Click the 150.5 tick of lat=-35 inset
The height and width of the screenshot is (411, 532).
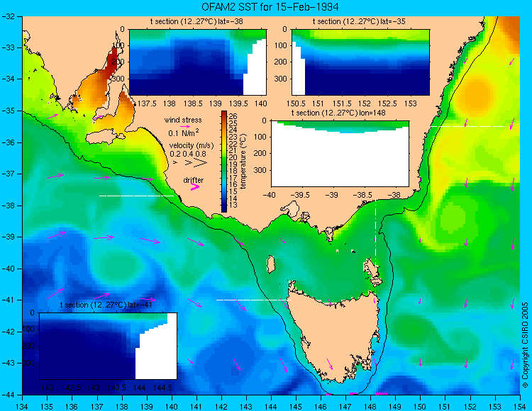tap(296, 103)
